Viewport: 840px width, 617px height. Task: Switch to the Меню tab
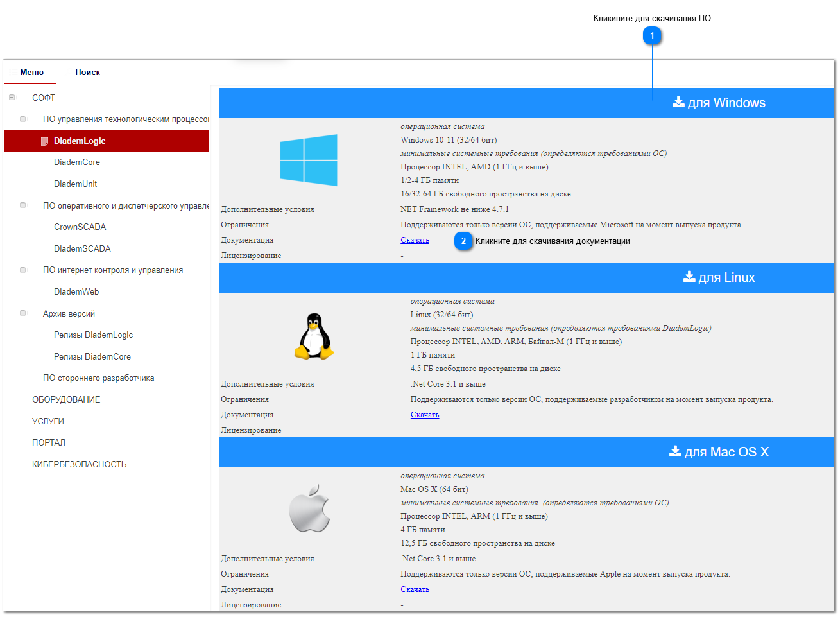[x=31, y=72]
